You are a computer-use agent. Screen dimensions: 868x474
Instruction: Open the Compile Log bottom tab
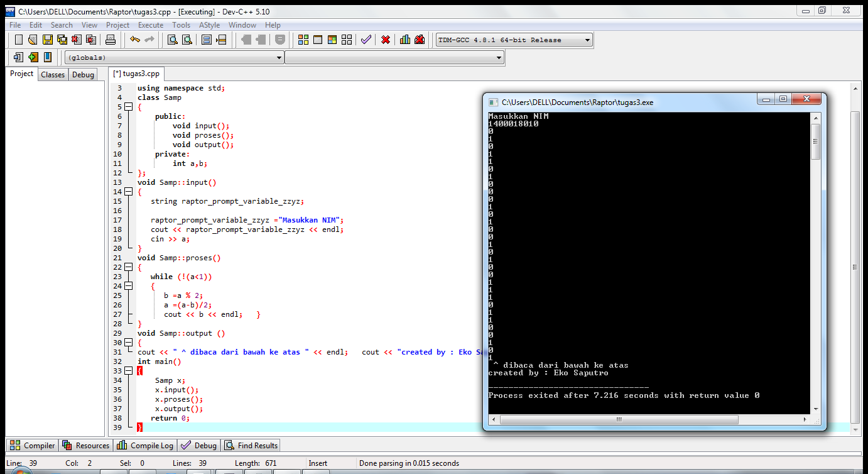pos(145,445)
